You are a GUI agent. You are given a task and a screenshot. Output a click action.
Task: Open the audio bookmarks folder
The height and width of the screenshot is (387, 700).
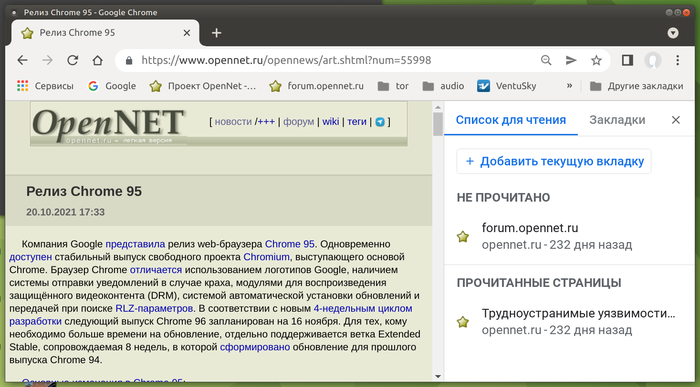443,86
